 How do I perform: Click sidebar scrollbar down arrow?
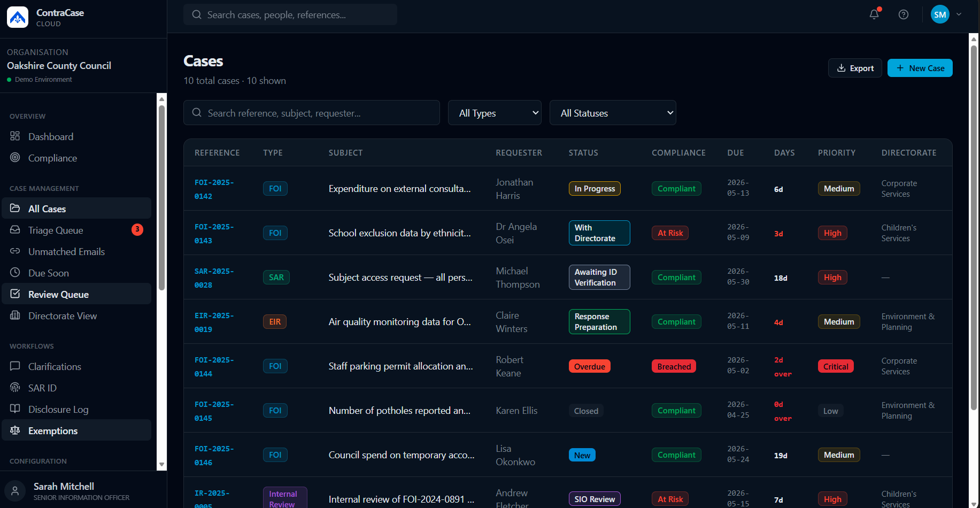(161, 465)
